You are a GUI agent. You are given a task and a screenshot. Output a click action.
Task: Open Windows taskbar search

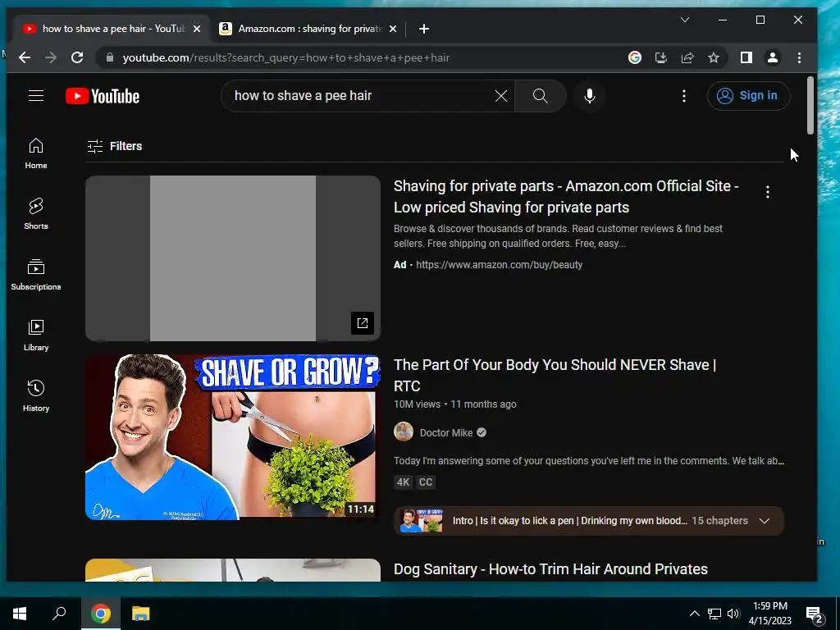tap(59, 614)
